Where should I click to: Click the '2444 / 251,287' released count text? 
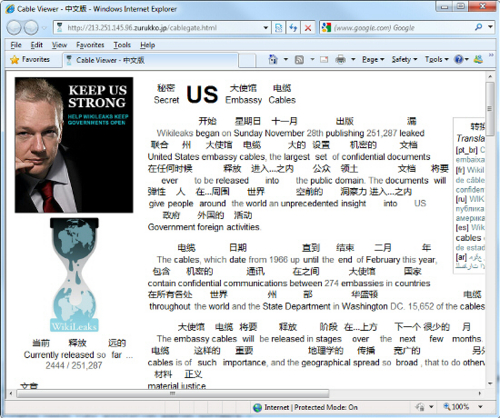[x=74, y=366]
